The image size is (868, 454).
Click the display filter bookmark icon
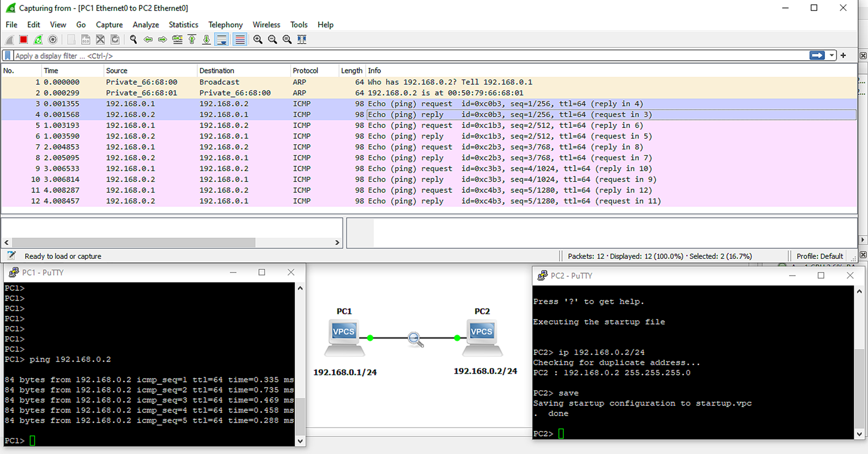click(x=8, y=56)
